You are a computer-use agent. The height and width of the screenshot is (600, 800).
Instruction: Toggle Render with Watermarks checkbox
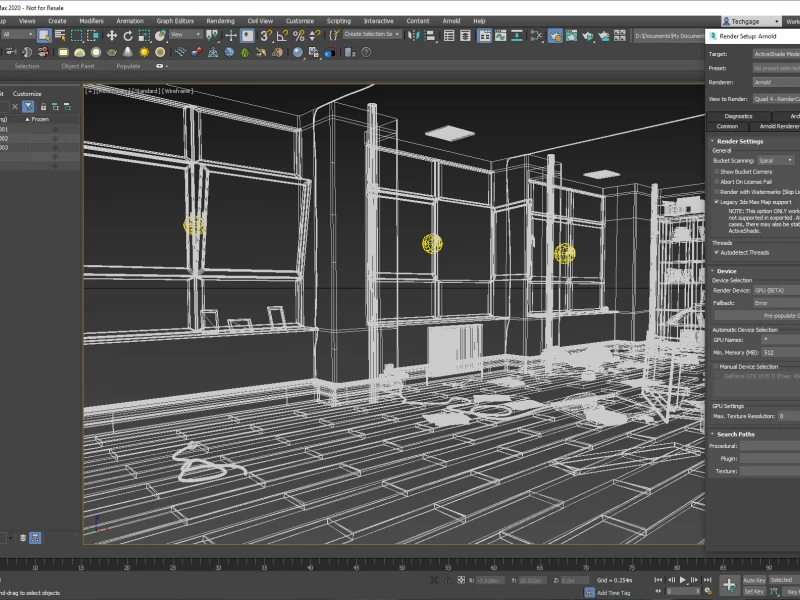[716, 192]
